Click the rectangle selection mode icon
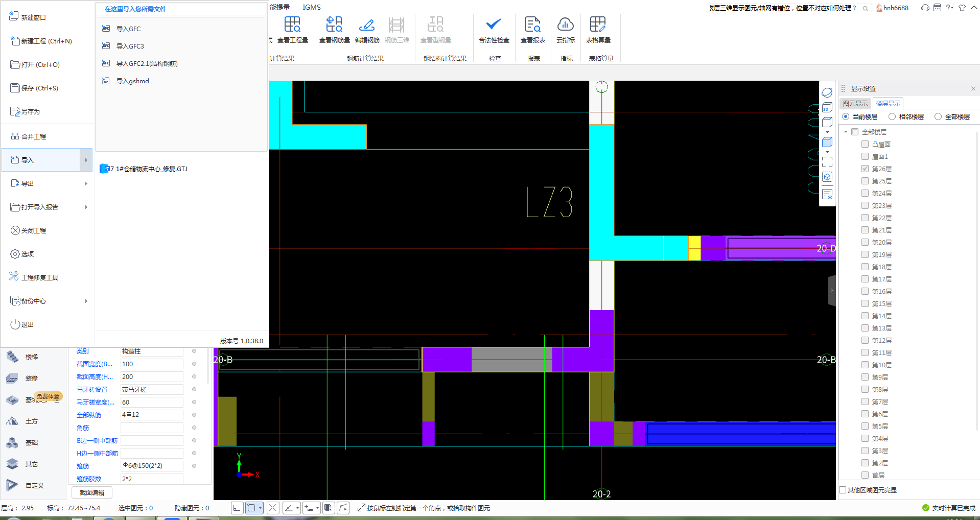 click(x=251, y=508)
